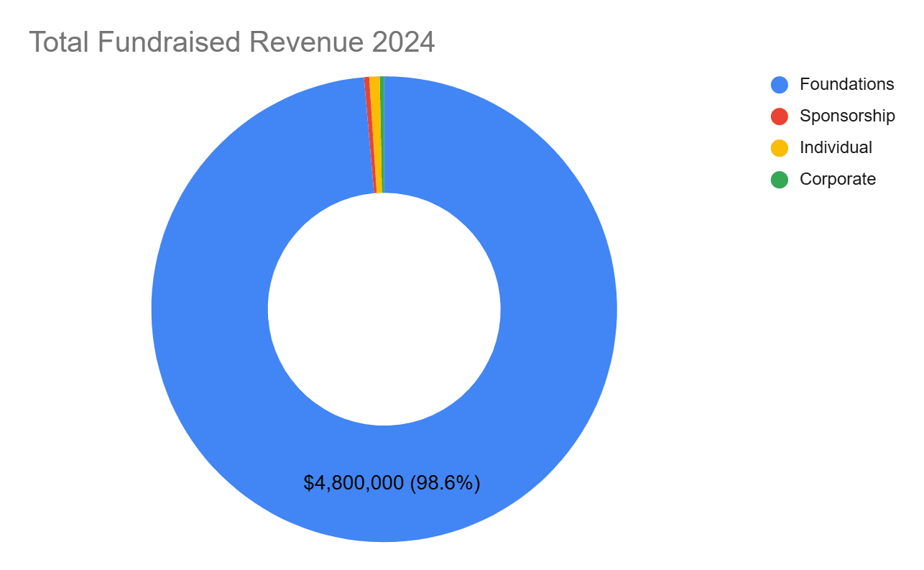Click the green Corporate legend dot
The width and height of the screenshot is (924, 570).
coord(779,179)
